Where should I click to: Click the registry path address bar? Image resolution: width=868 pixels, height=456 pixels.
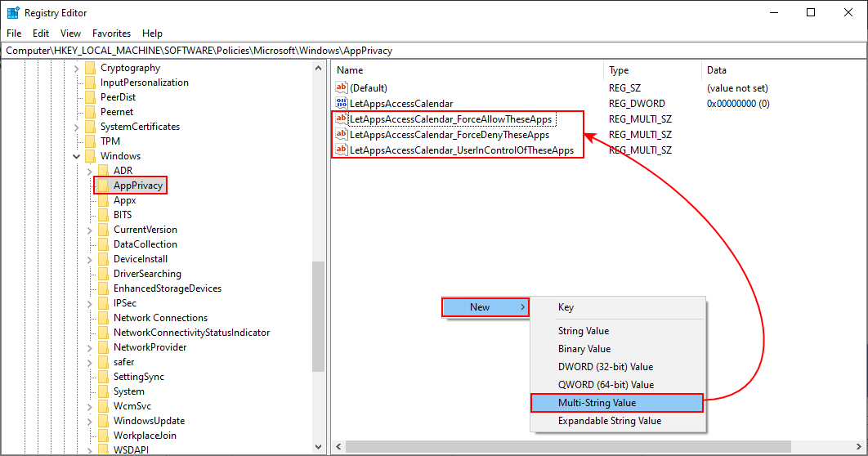click(434, 51)
